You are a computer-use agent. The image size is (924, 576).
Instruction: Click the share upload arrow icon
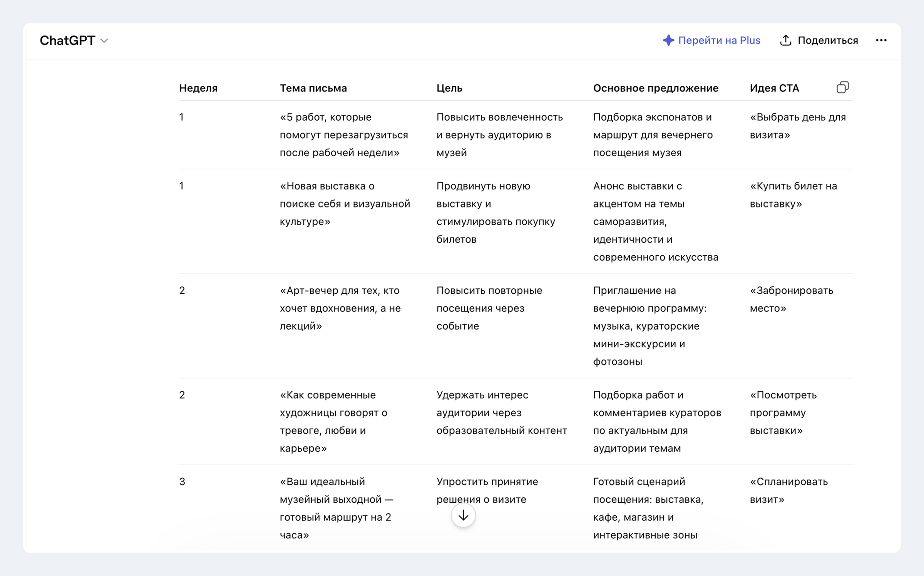coord(785,40)
